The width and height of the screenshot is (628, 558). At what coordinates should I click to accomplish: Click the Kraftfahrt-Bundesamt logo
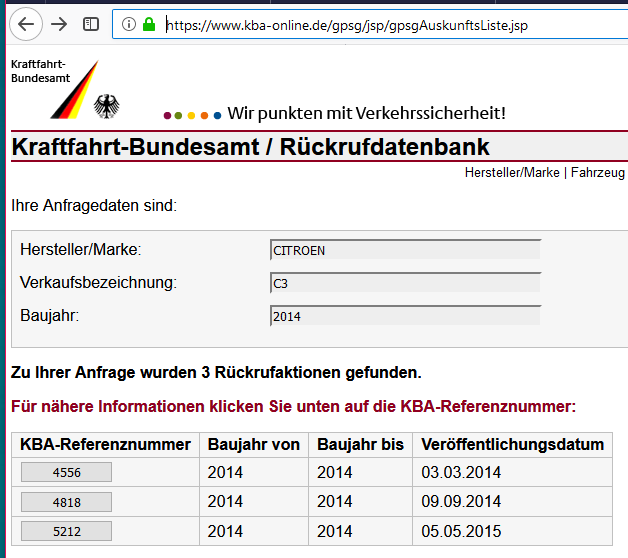65,89
